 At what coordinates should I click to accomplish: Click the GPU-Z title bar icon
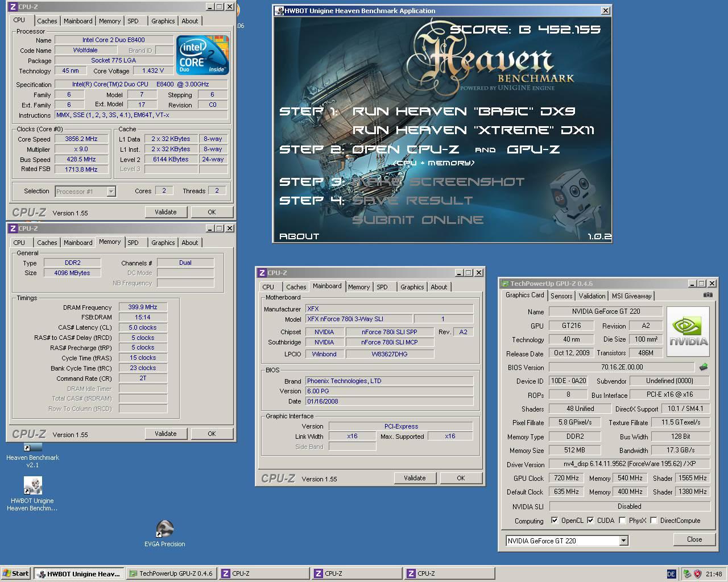point(504,284)
